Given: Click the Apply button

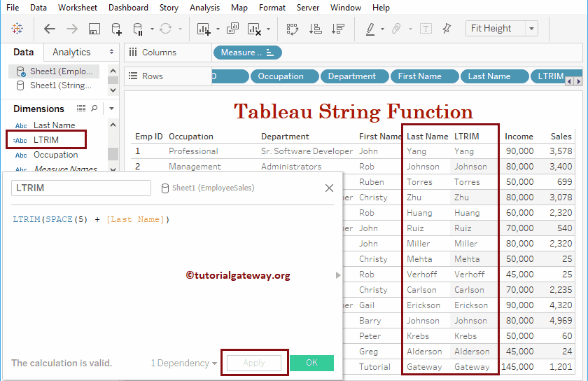Looking at the screenshot, I should (254, 363).
